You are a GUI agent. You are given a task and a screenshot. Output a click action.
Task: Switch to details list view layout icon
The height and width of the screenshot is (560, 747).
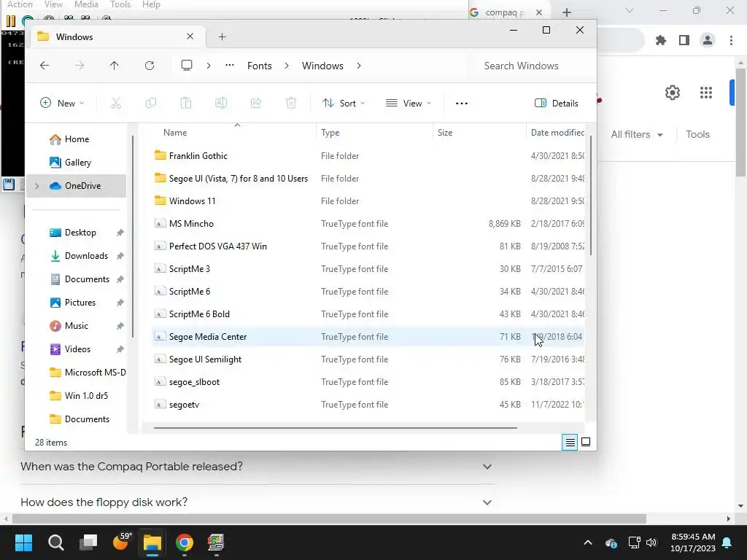570,443
